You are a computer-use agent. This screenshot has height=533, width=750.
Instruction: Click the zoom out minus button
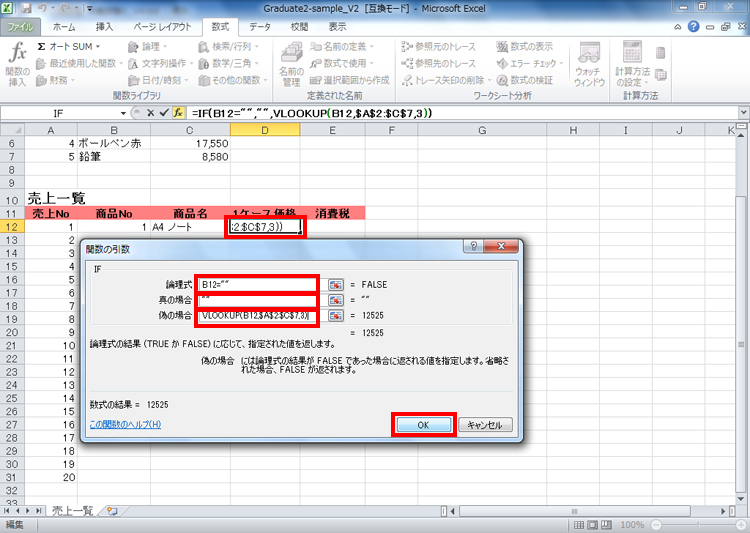pyautogui.click(x=657, y=525)
